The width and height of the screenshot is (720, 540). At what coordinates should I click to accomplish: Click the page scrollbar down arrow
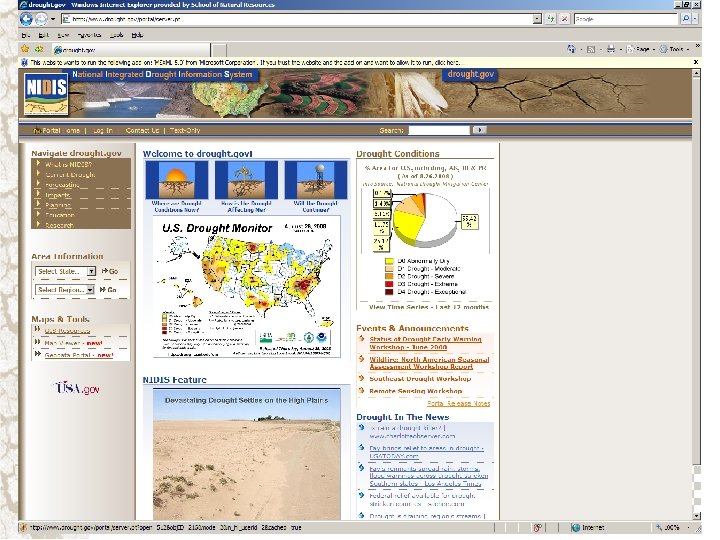tap(696, 515)
